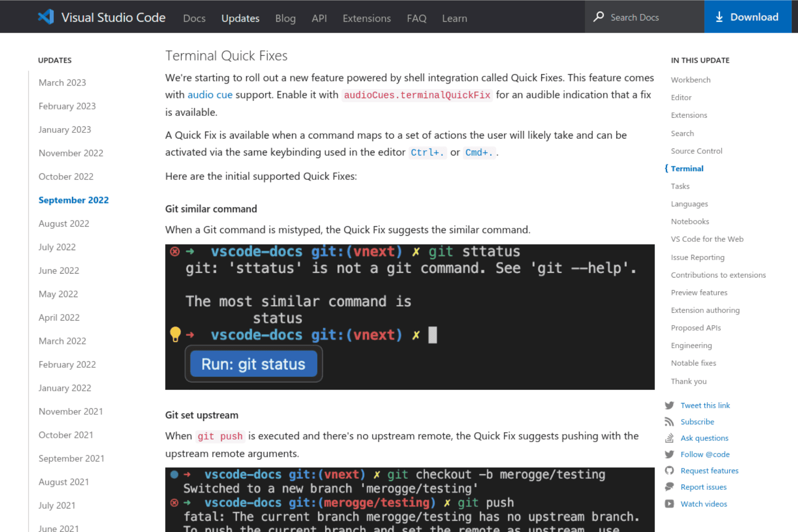Click the download arrow icon

click(719, 17)
